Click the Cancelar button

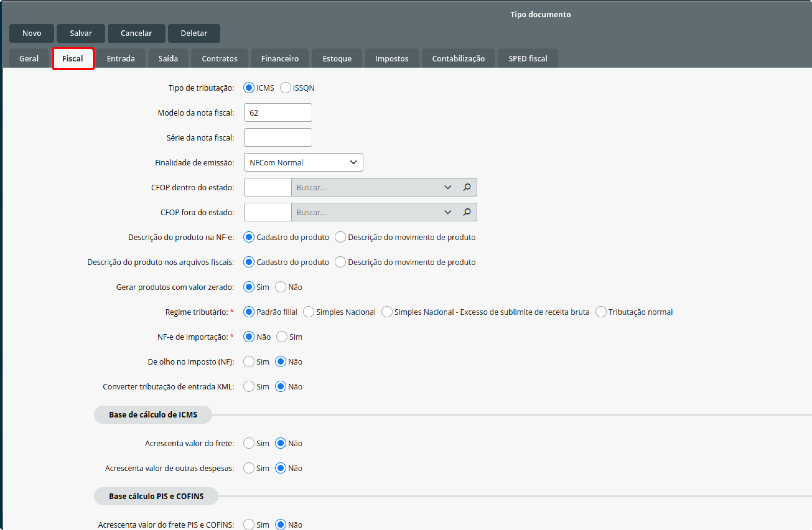(136, 33)
